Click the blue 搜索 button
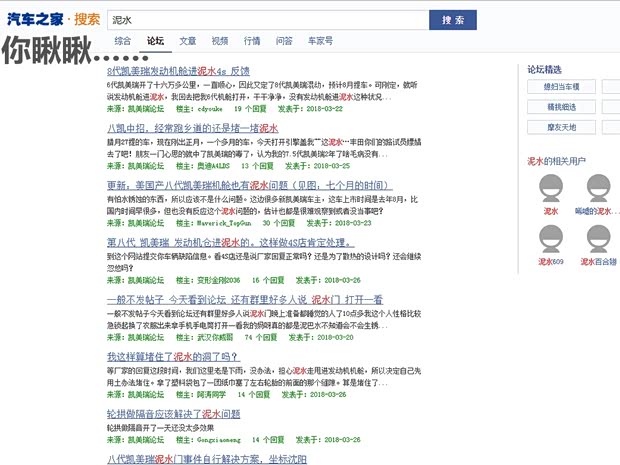This screenshot has width=620, height=465. [x=453, y=20]
